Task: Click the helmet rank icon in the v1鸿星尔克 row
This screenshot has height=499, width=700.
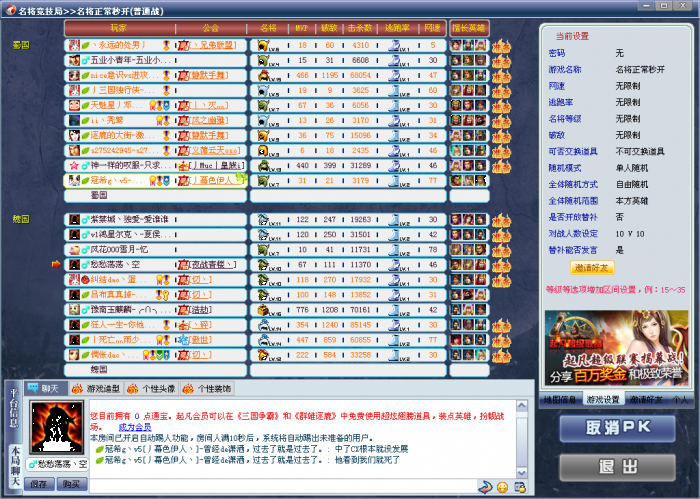Action: [263, 235]
